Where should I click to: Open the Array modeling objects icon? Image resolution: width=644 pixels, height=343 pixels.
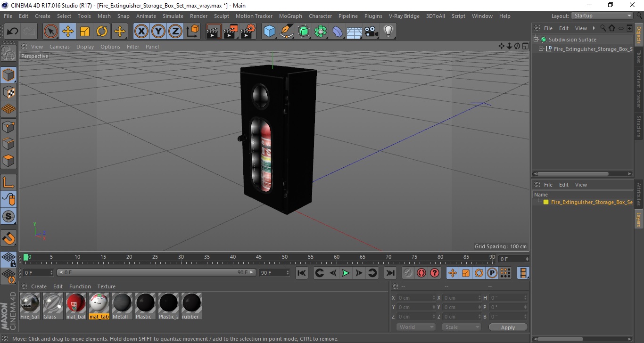pos(321,32)
